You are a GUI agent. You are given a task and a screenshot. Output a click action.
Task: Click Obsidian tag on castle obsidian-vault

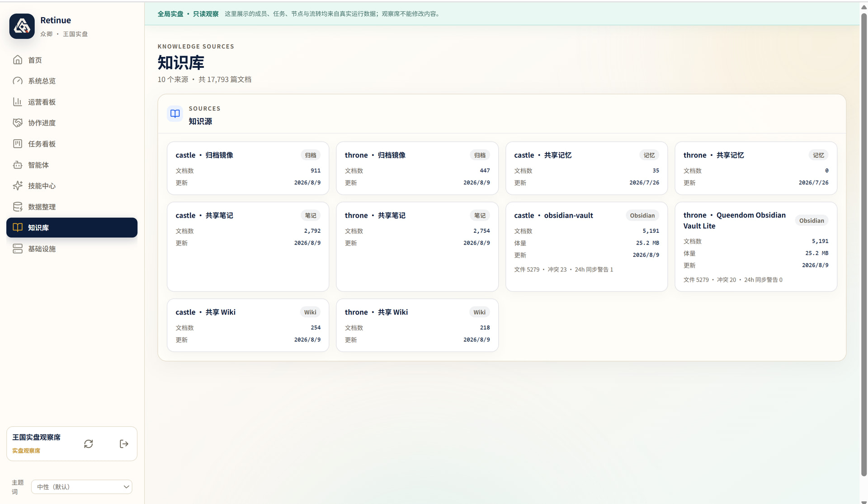[x=642, y=216]
